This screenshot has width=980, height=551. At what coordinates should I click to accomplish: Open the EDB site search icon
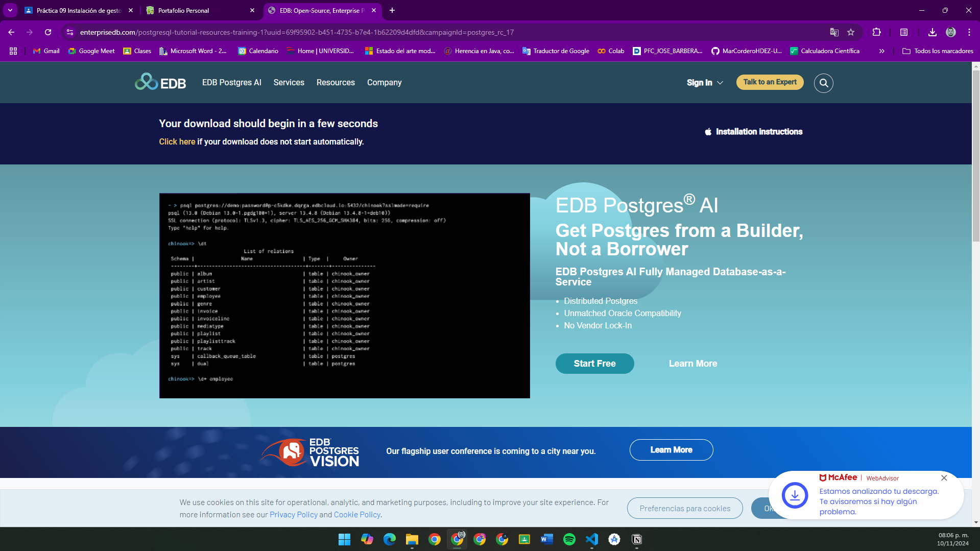coord(824,83)
